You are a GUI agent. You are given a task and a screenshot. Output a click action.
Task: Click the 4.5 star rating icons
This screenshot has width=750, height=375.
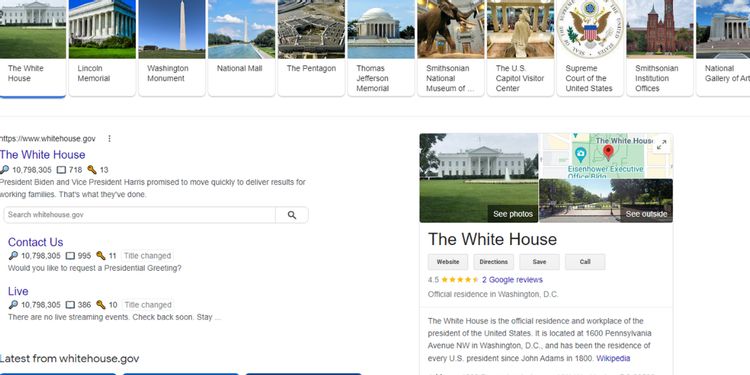(x=460, y=280)
